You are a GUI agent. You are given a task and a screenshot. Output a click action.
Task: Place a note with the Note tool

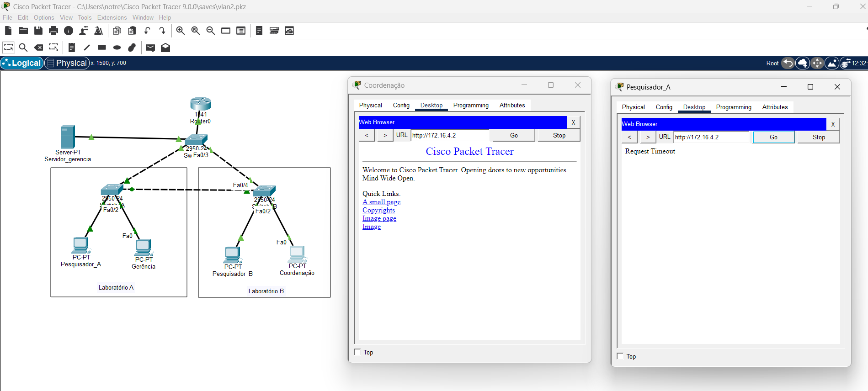(72, 48)
